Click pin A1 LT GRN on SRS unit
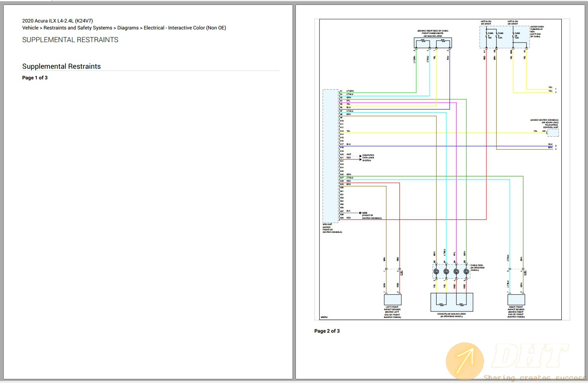 click(x=347, y=91)
